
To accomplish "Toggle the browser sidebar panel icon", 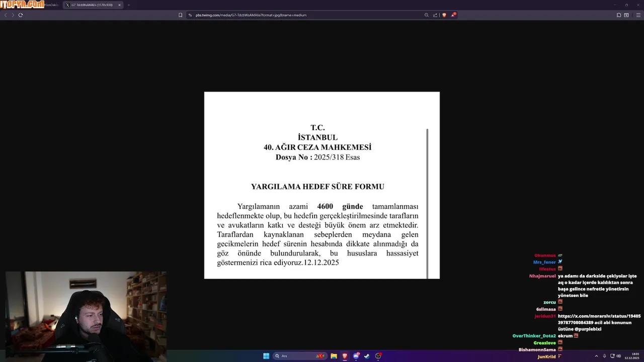I will click(619, 15).
